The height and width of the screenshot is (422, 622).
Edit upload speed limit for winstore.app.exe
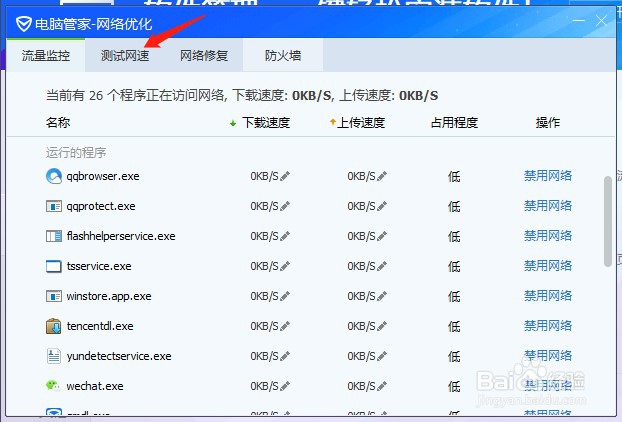(x=382, y=296)
